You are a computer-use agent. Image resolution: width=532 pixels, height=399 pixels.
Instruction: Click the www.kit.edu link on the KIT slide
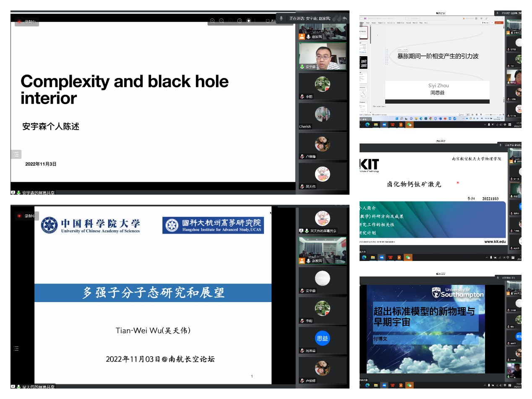(x=495, y=242)
